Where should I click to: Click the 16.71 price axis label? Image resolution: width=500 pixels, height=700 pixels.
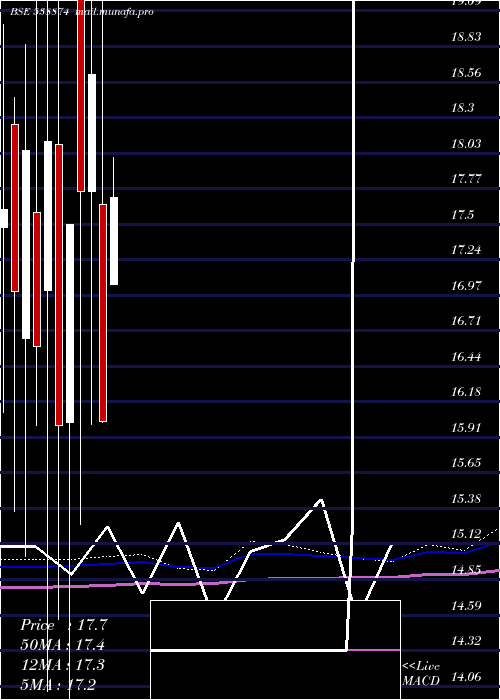[x=466, y=321]
